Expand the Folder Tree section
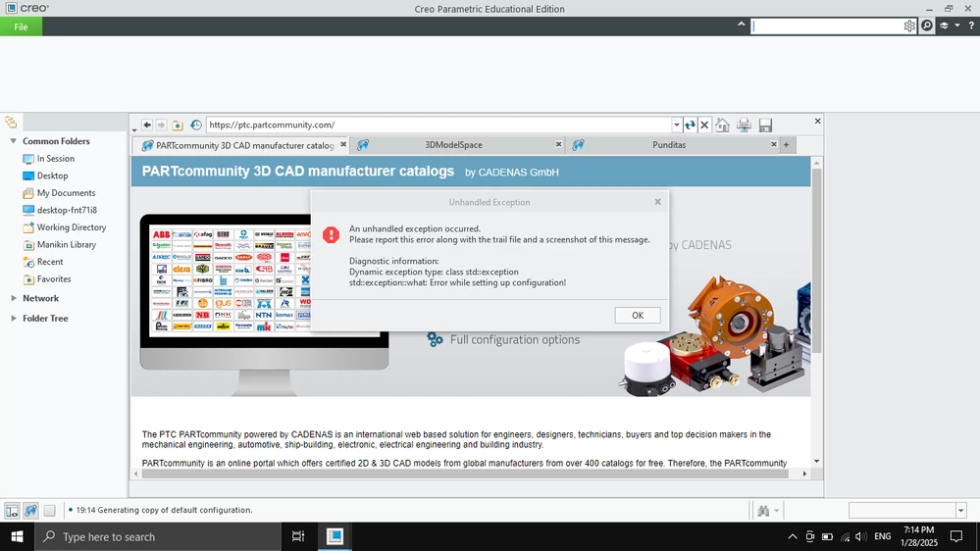The image size is (980, 551). coord(13,319)
